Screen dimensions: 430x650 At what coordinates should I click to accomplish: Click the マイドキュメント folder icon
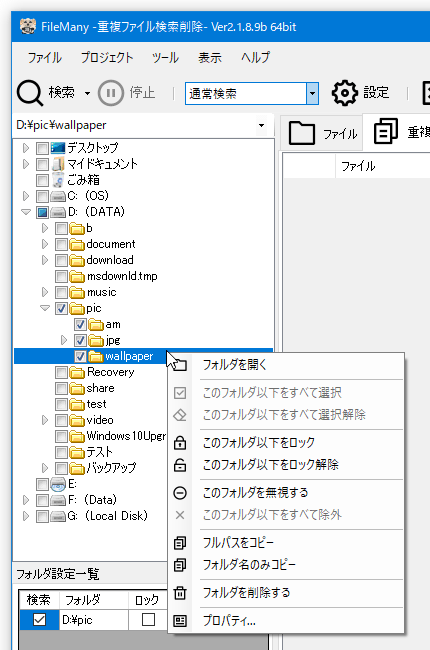pos(58,164)
